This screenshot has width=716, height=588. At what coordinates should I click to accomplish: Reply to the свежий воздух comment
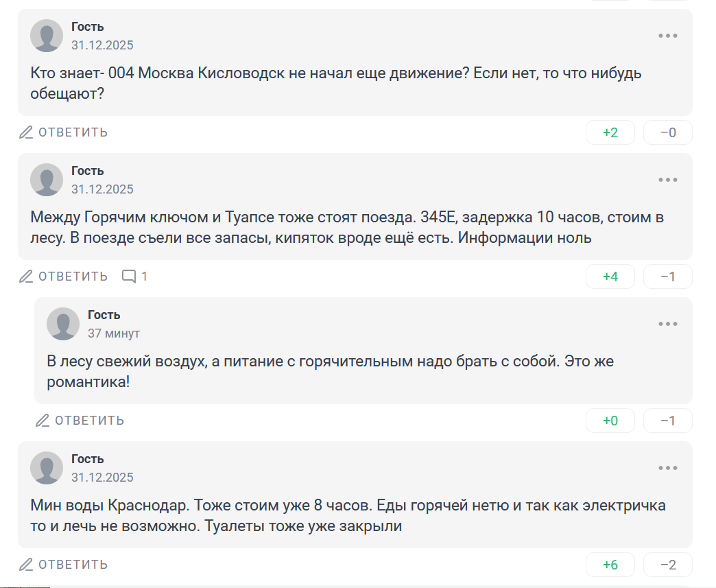coord(80,421)
